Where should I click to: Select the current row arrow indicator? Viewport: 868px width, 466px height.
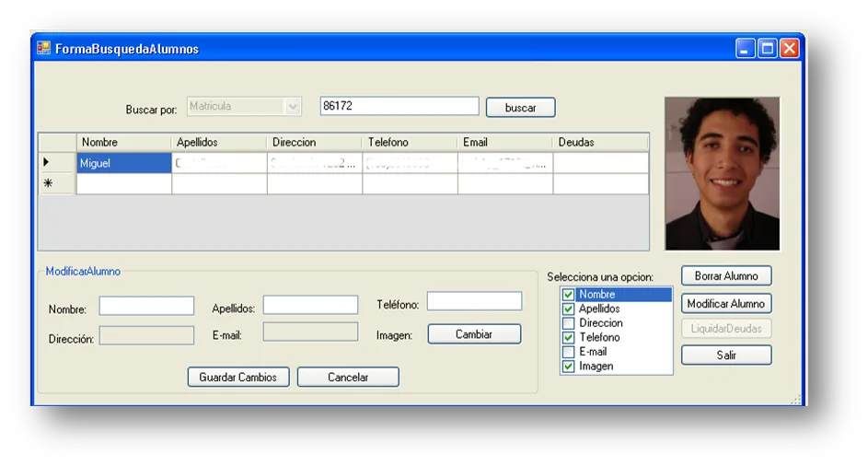(x=57, y=162)
